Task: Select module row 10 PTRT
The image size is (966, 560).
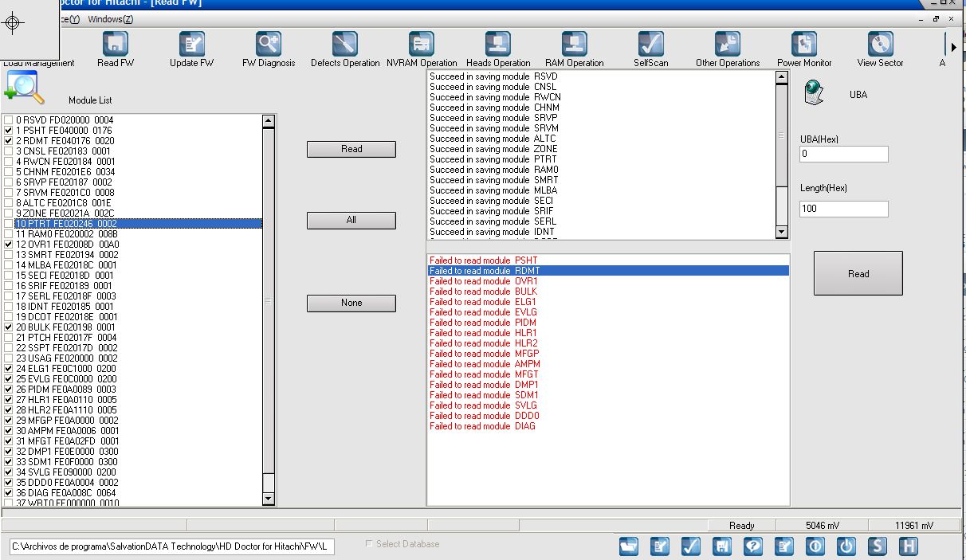Action: 138,223
